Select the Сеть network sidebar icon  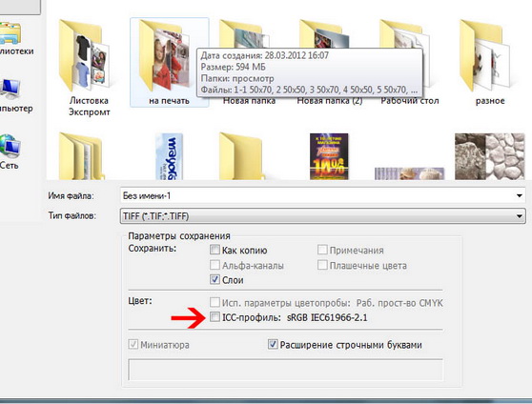[10, 146]
